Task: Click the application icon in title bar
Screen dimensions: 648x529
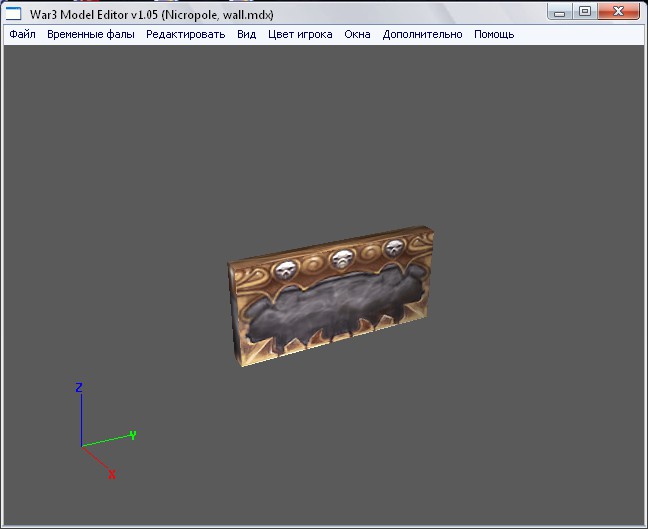Action: pos(13,14)
